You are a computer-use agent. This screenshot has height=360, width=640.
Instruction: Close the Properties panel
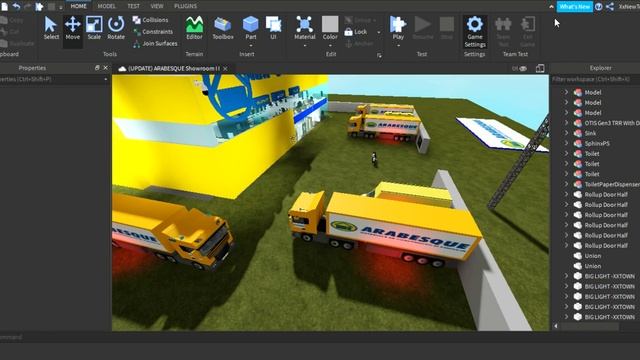(x=106, y=68)
